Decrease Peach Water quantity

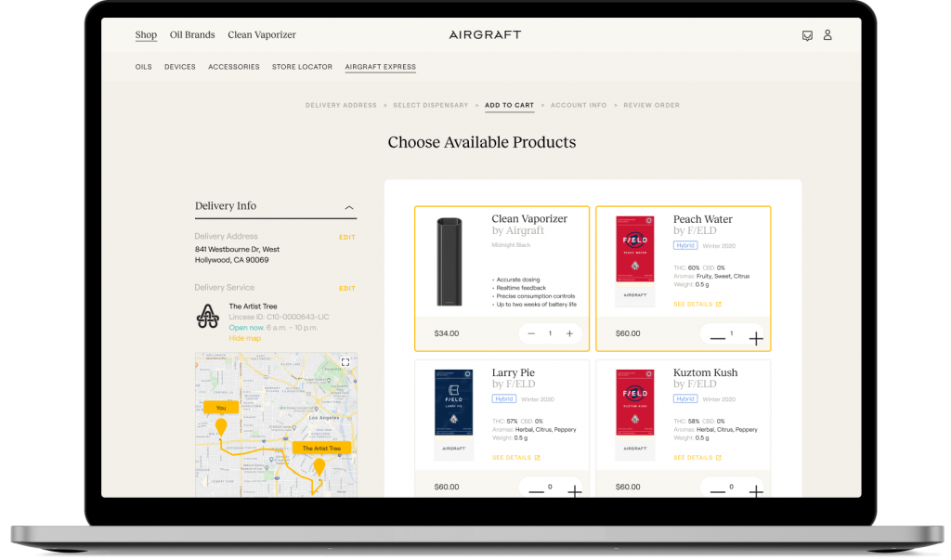tap(718, 339)
